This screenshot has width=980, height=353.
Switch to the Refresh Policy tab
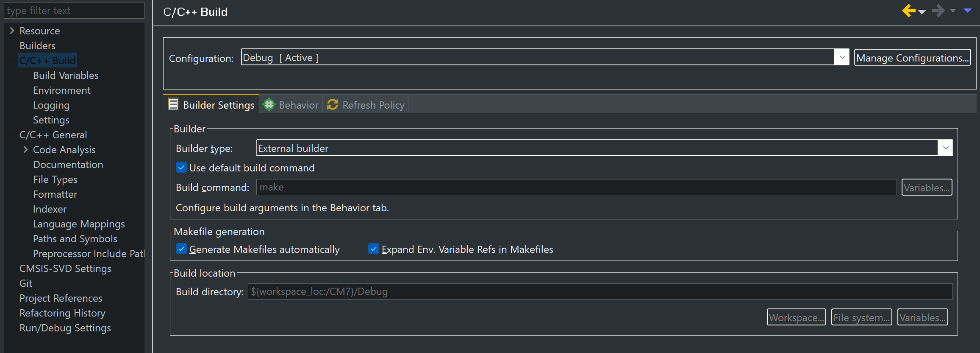[x=373, y=104]
